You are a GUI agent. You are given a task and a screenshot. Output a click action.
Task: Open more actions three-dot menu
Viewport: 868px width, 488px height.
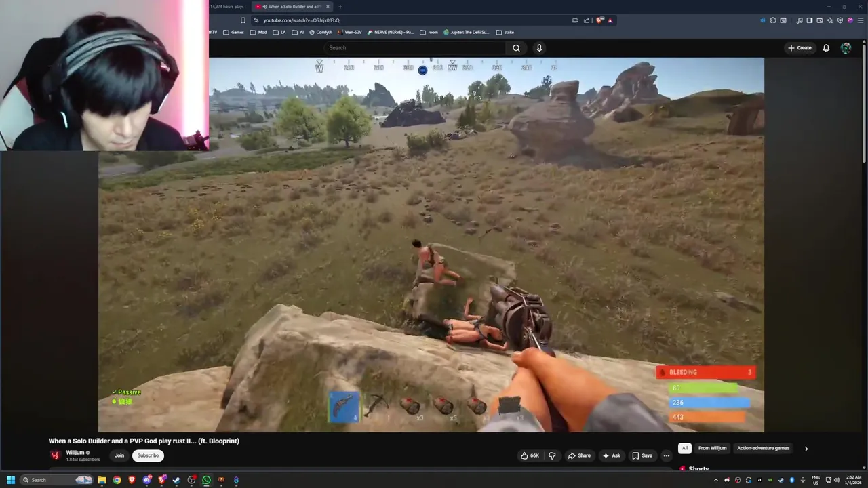(667, 455)
